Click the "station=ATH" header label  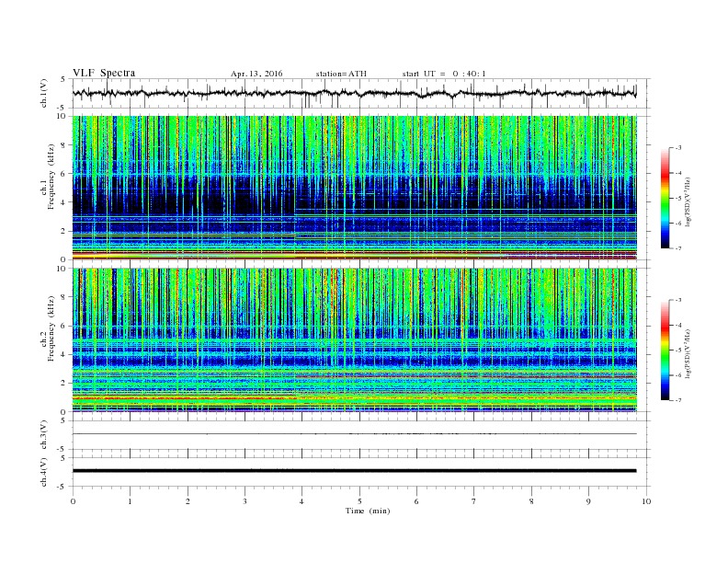[x=341, y=74]
